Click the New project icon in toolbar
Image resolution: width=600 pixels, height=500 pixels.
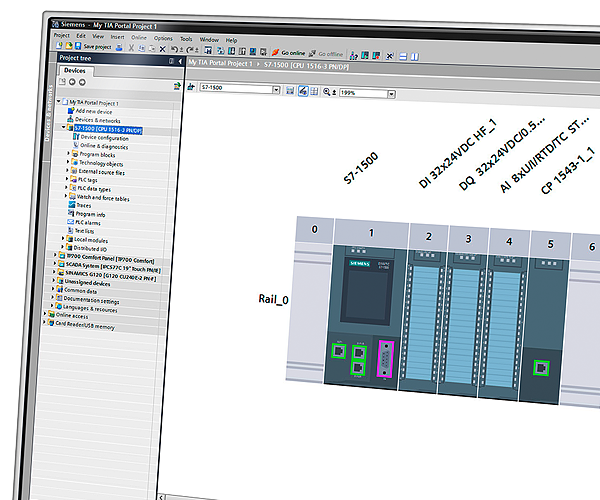59,46
